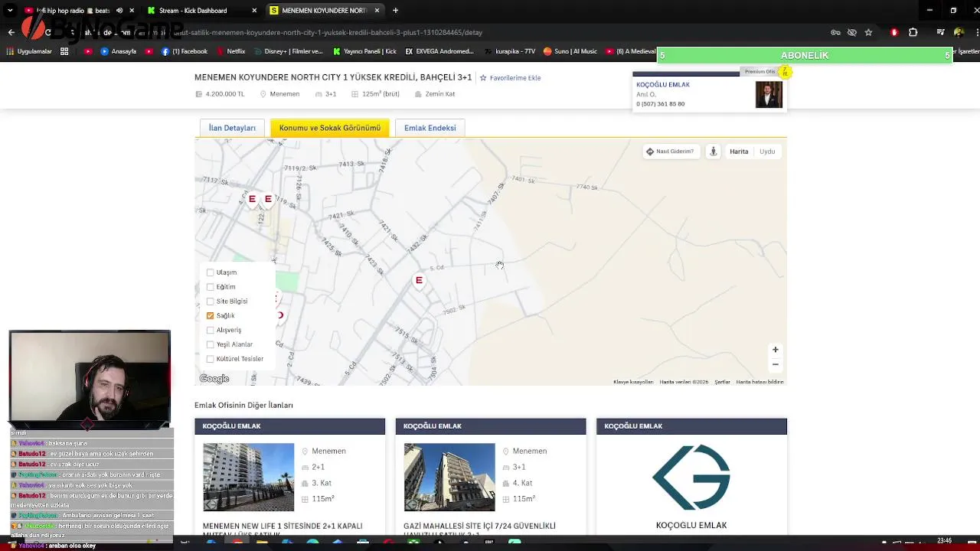The image size is (980, 551).
Task: Toggle the Yeşil Alanlar checkbox
Action: click(x=211, y=344)
